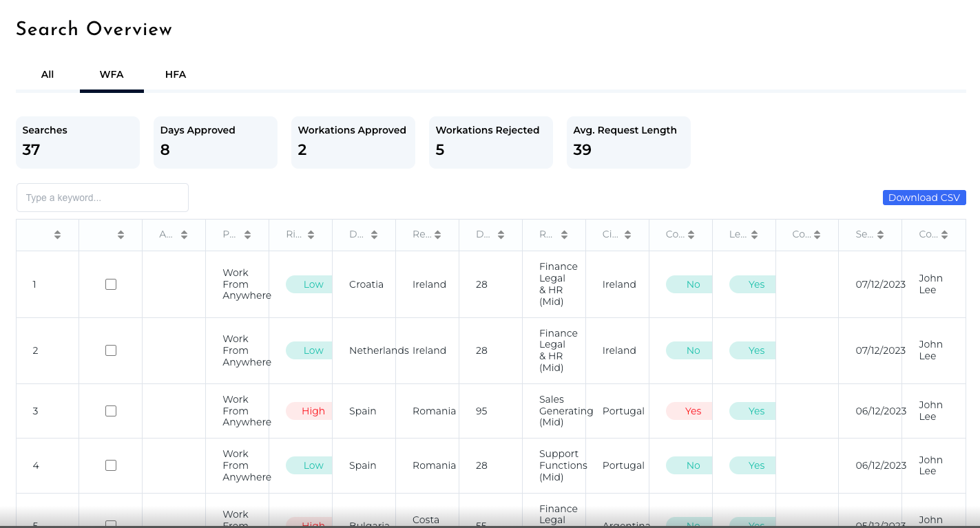Sort the table by the 'Re...' column
The image size is (980, 528).
(437, 235)
